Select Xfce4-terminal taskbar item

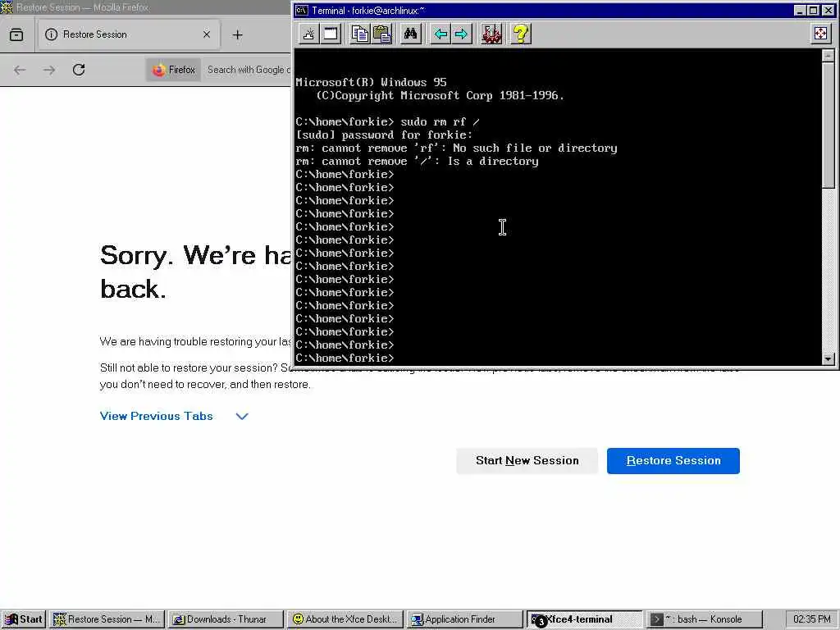click(584, 619)
